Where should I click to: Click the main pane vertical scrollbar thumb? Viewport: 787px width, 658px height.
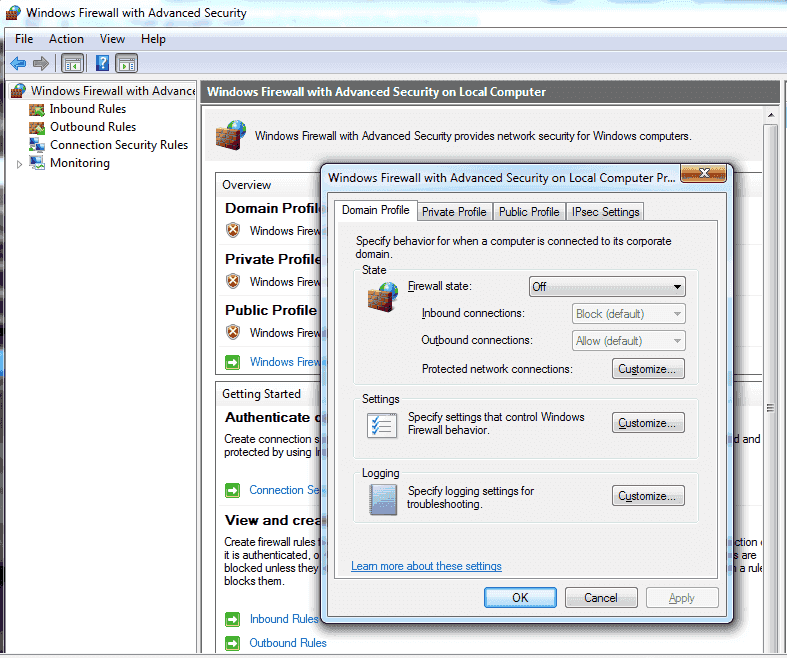coord(770,408)
